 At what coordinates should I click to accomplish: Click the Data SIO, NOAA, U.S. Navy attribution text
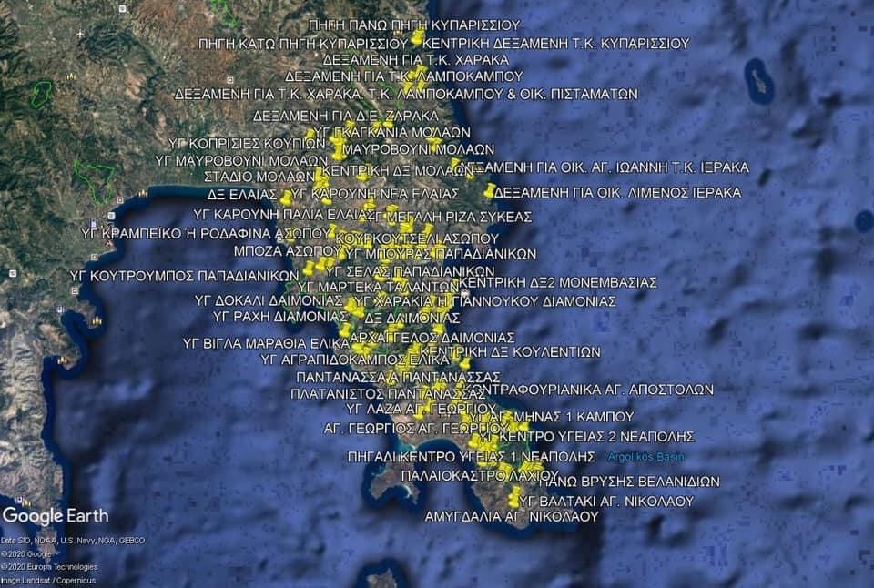[73, 540]
